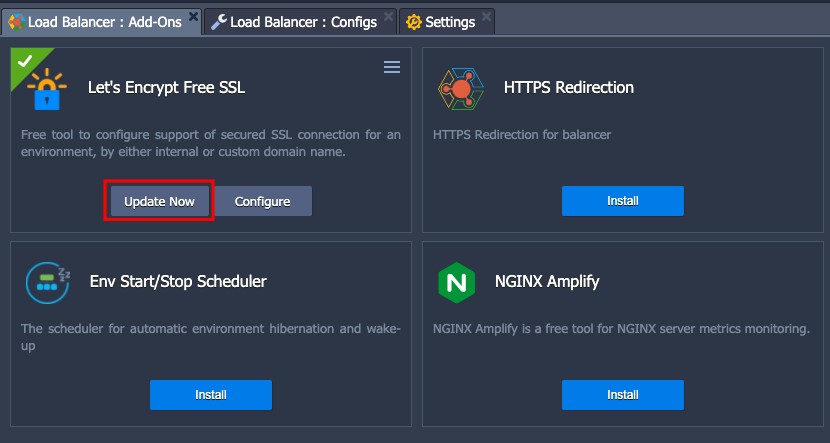This screenshot has height=443, width=830.
Task: Click the HTTPS Redirection title
Action: pyautogui.click(x=569, y=87)
